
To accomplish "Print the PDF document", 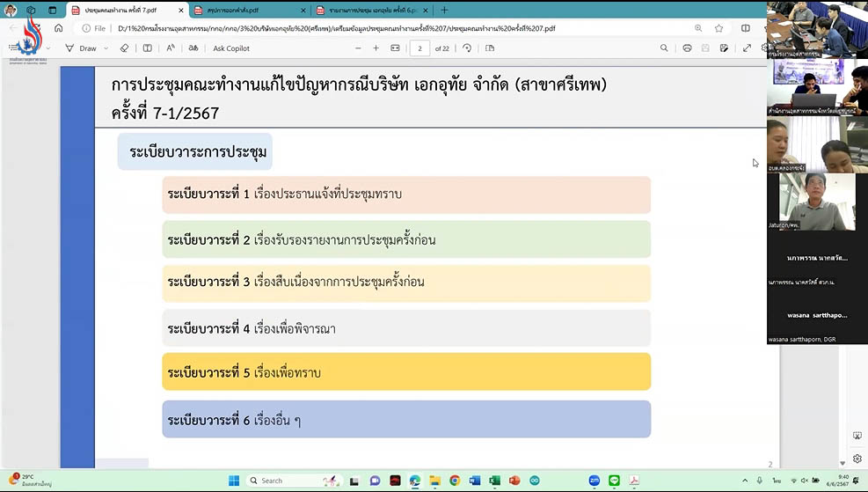I will 687,48.
